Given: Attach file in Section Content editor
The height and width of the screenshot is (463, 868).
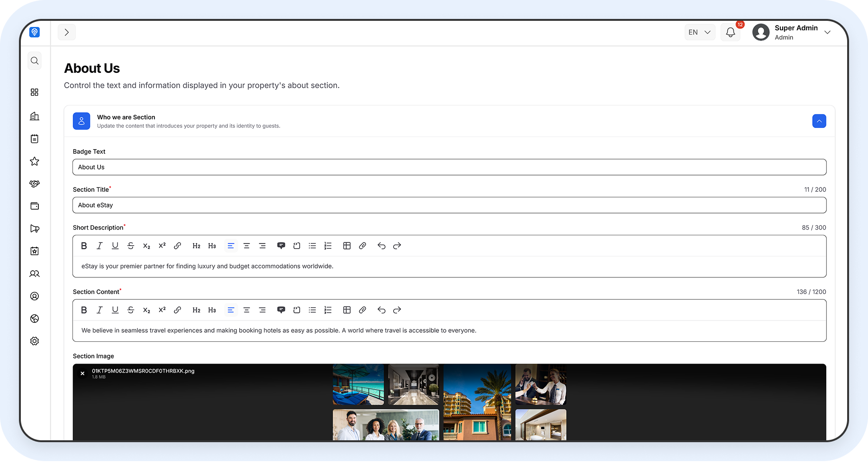Looking at the screenshot, I should pos(362,310).
